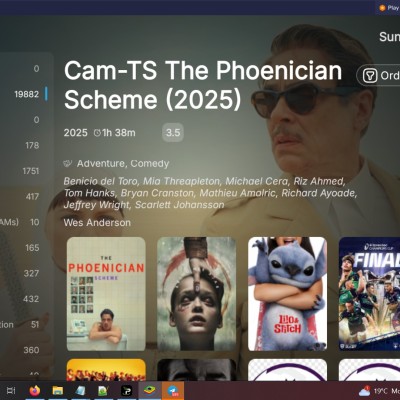Choose the category showing 178 items

pos(27,145)
